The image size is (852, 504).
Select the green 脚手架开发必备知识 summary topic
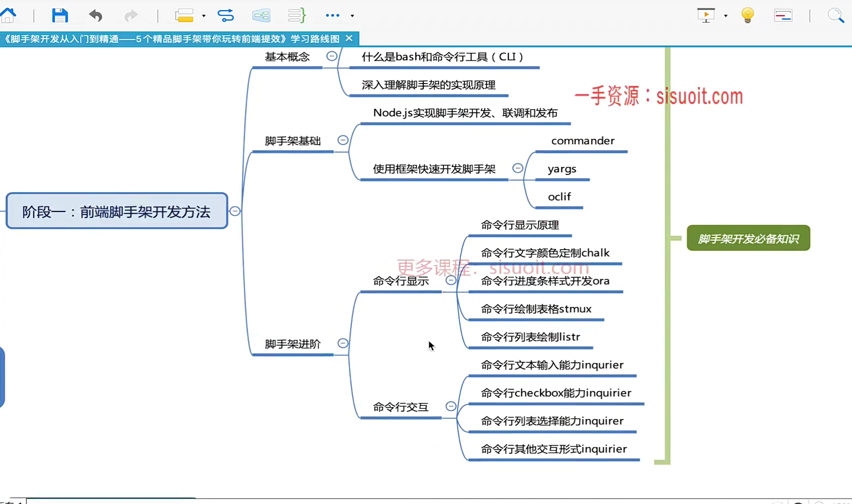click(748, 239)
